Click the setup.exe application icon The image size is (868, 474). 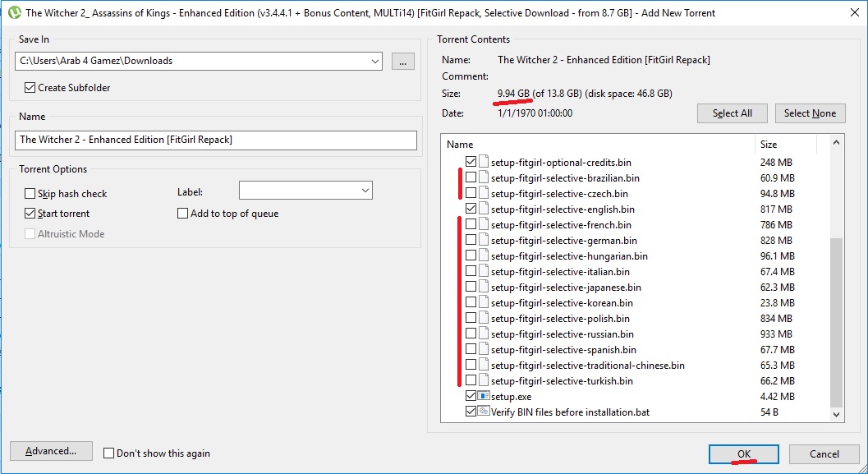tap(484, 396)
